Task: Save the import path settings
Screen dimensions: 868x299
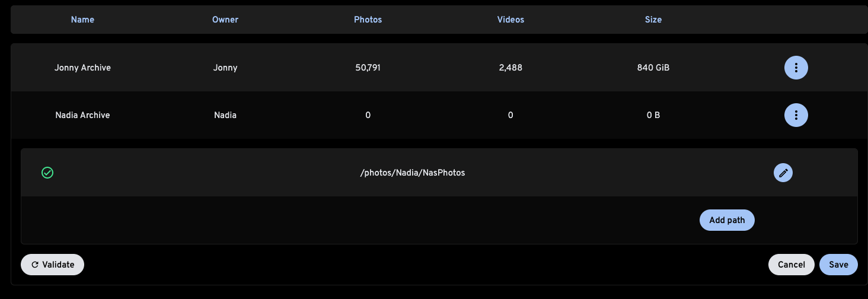Action: 838,265
